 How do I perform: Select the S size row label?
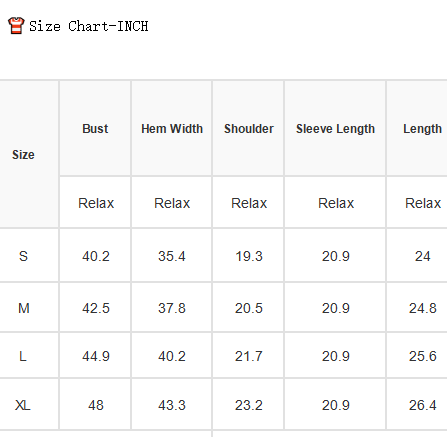[x=23, y=256]
